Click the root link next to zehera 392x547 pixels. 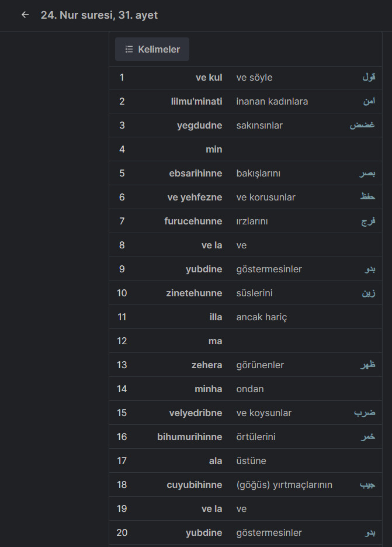367,365
